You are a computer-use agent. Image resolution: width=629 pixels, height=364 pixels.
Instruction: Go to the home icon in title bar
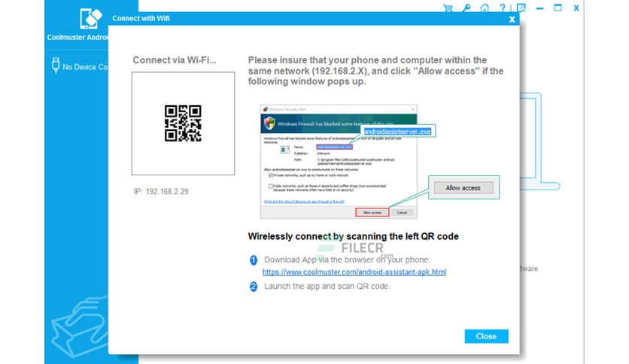pos(485,8)
